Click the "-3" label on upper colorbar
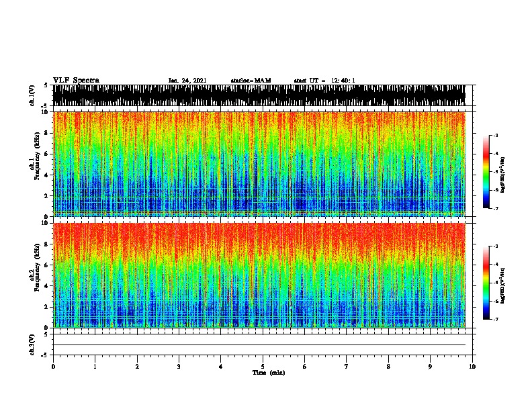Image resolution: width=532 pixels, height=411 pixels. pyautogui.click(x=496, y=135)
